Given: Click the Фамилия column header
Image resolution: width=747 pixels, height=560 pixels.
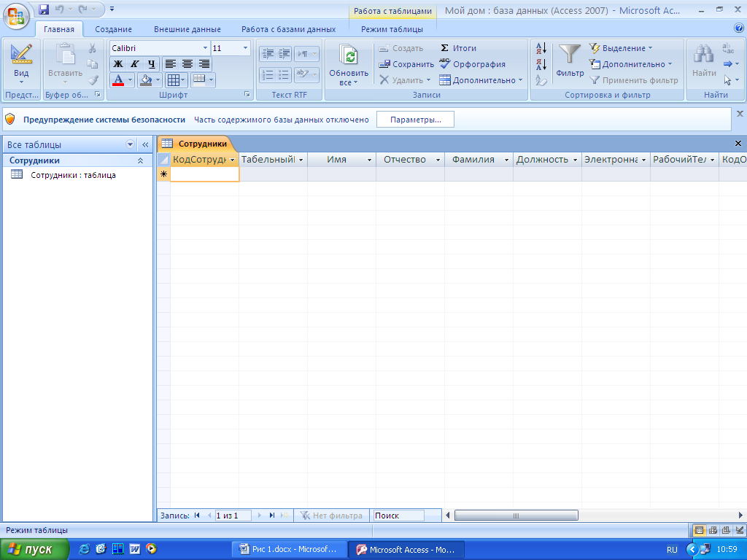Looking at the screenshot, I should pyautogui.click(x=473, y=160).
